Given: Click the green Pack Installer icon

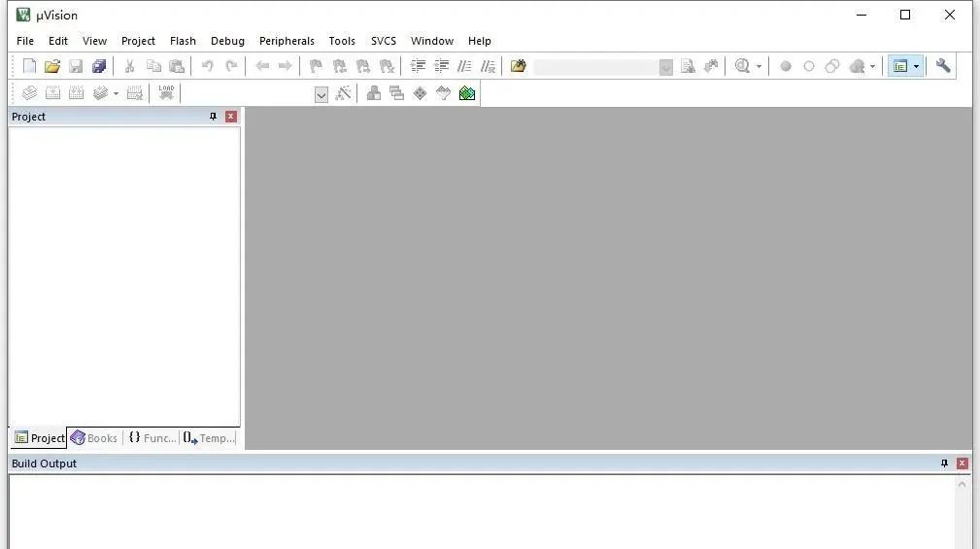Looking at the screenshot, I should click(467, 93).
